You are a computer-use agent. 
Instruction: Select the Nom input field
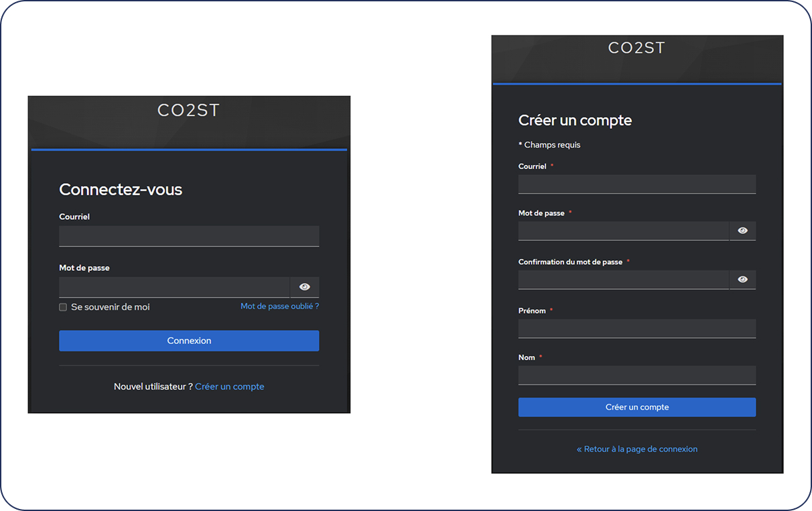[x=636, y=376]
